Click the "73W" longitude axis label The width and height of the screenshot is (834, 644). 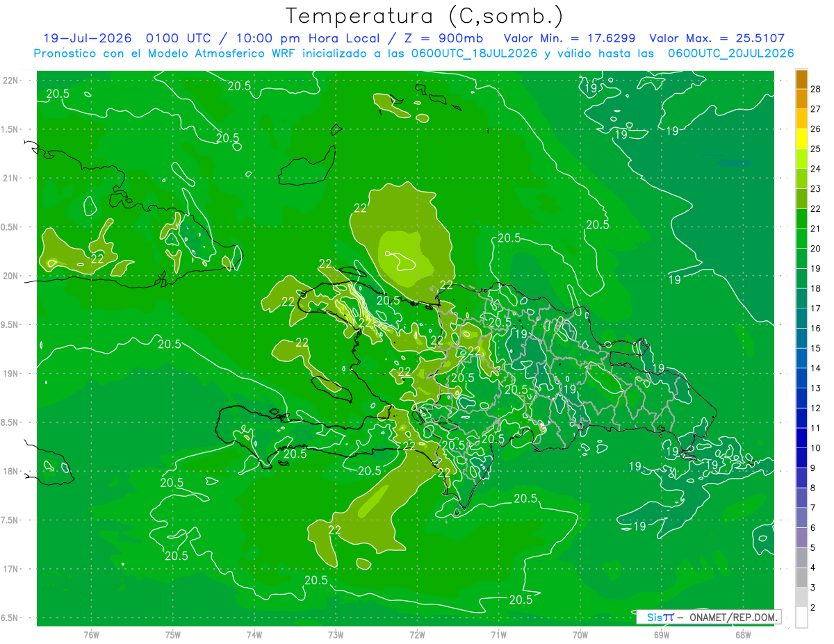[x=336, y=635]
